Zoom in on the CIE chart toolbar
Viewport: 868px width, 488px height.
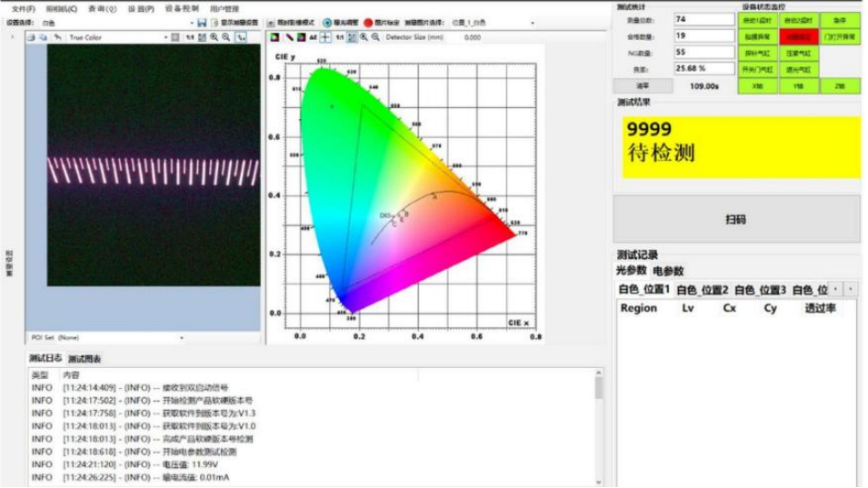tap(364, 37)
